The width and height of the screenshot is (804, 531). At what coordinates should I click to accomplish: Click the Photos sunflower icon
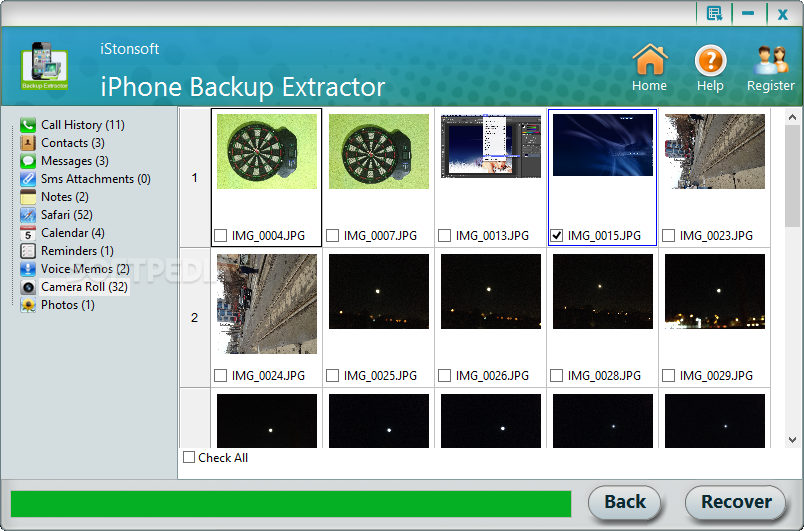(28, 304)
